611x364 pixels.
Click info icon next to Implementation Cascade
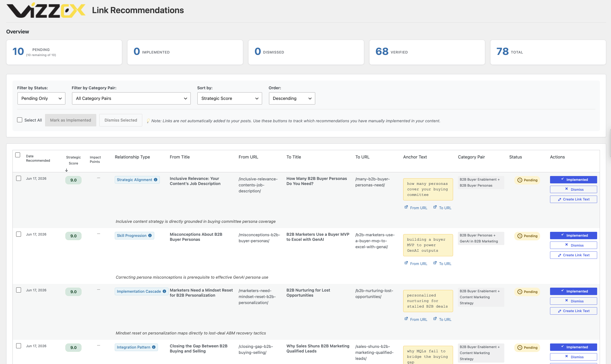164,291
